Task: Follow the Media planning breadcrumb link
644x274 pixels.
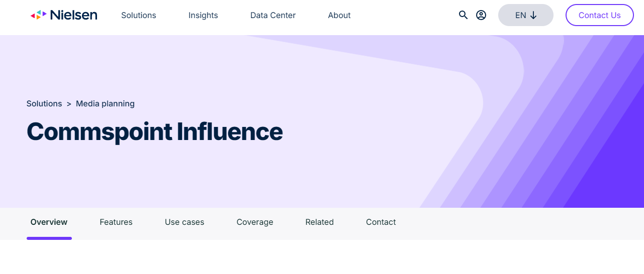Action: click(x=105, y=104)
